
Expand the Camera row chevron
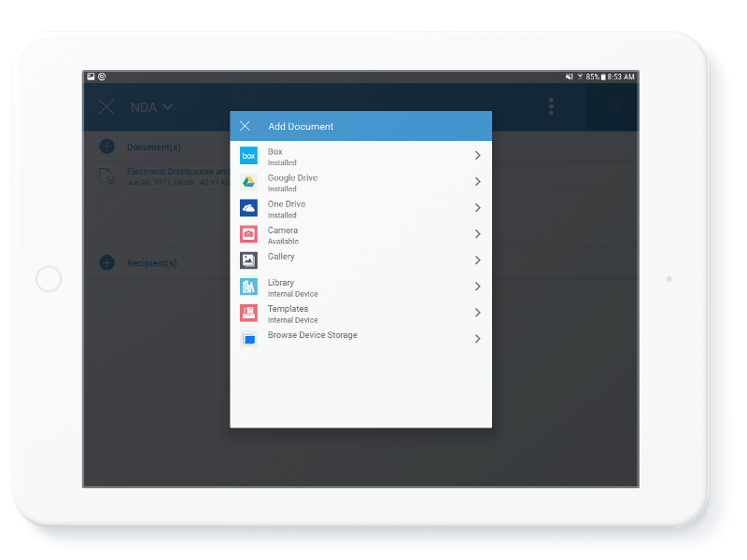(x=478, y=234)
